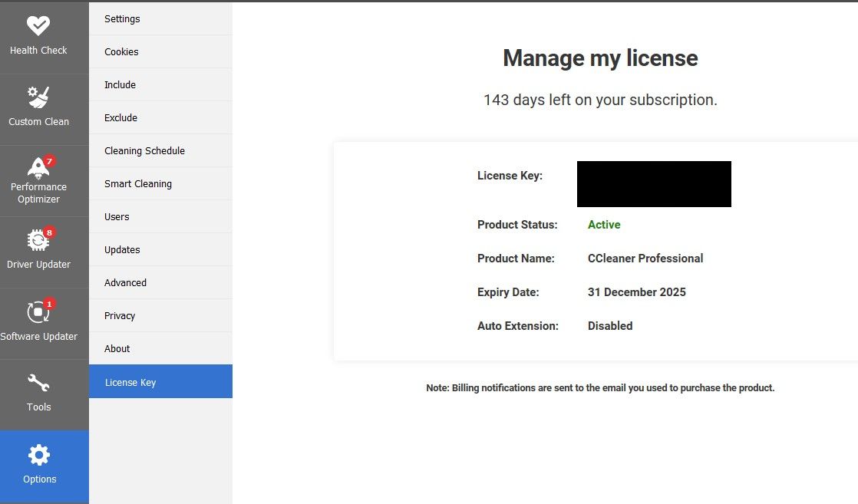Open Performance Optimizer rocket icon
This screenshot has height=504, width=858.
(x=38, y=168)
